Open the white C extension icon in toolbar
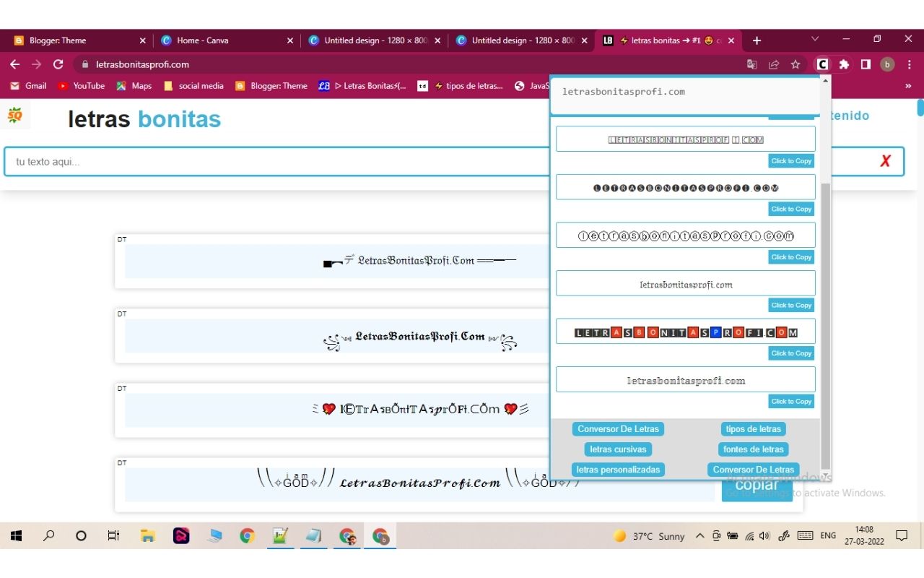924x578 pixels. 822,64
